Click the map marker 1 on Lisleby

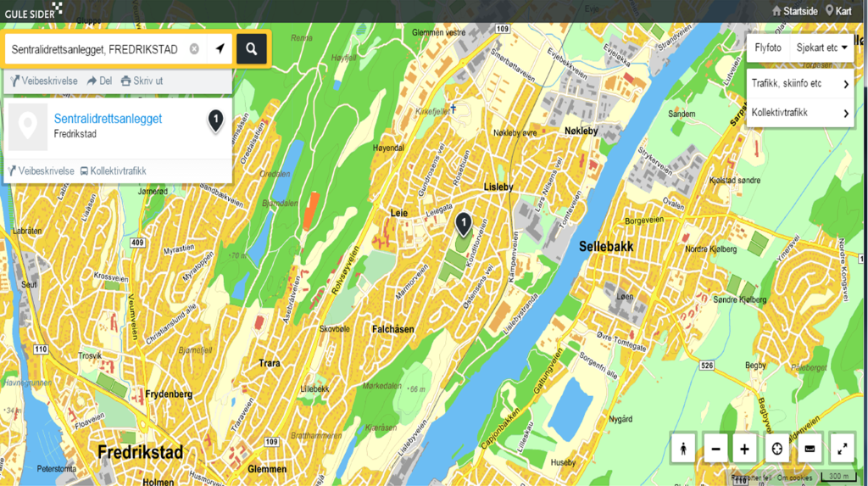[x=464, y=225]
